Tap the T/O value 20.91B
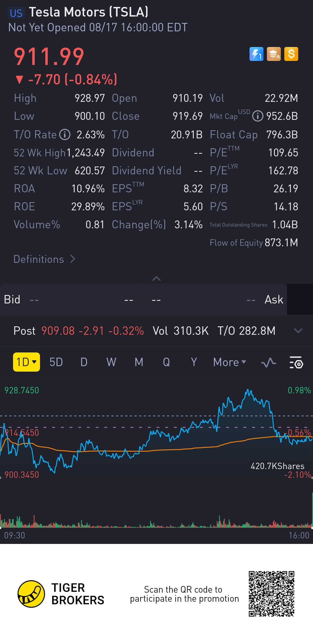Screen dimensions: 313x644 pyautogui.click(x=187, y=135)
